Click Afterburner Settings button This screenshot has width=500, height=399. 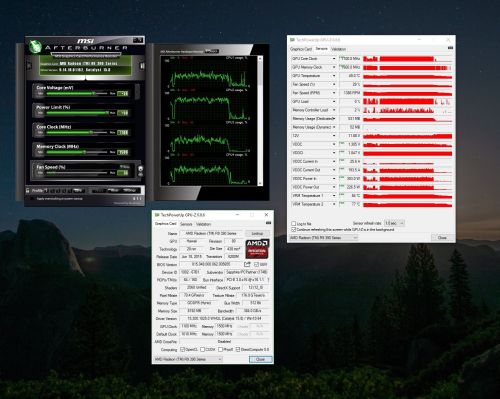(129, 190)
